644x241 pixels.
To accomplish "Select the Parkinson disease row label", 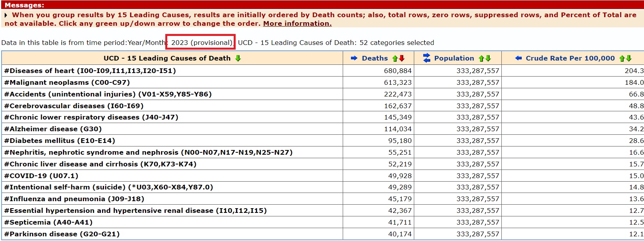I will [62, 234].
